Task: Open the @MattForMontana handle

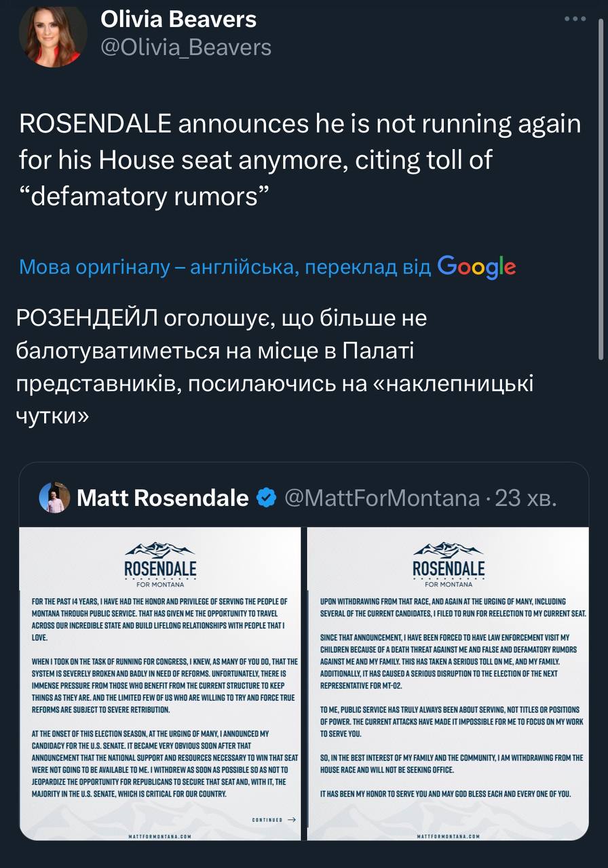Action: coord(381,498)
